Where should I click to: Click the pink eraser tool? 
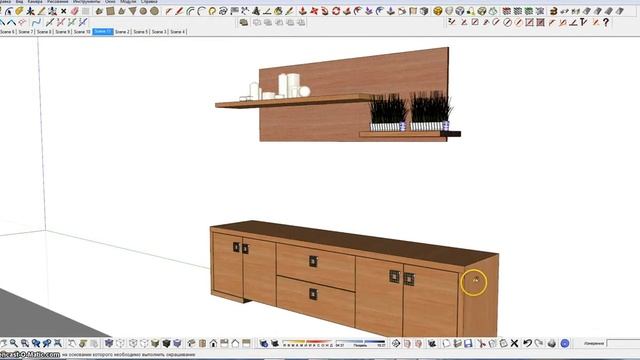(x=74, y=11)
